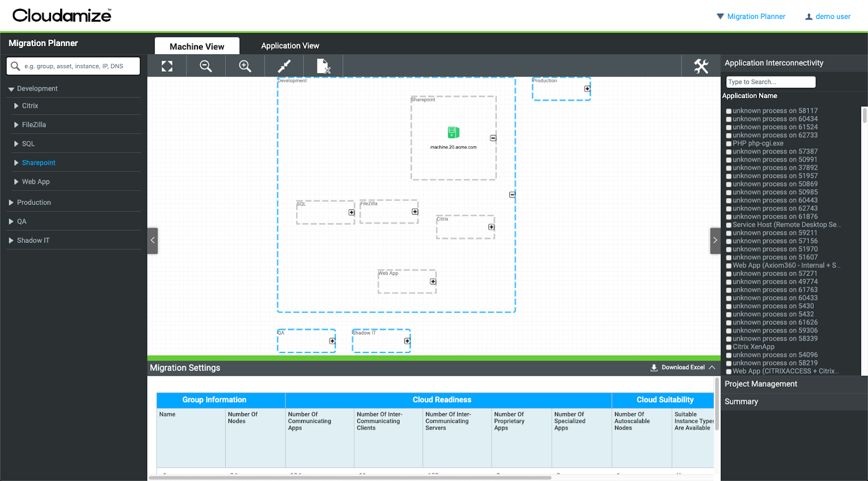This screenshot has height=481, width=868.
Task: Zoom out the machine map
Action: 206,66
